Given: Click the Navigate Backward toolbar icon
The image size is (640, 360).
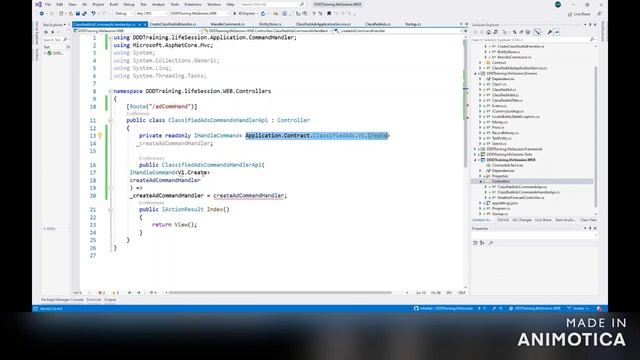Looking at the screenshot, I should click(42, 13).
